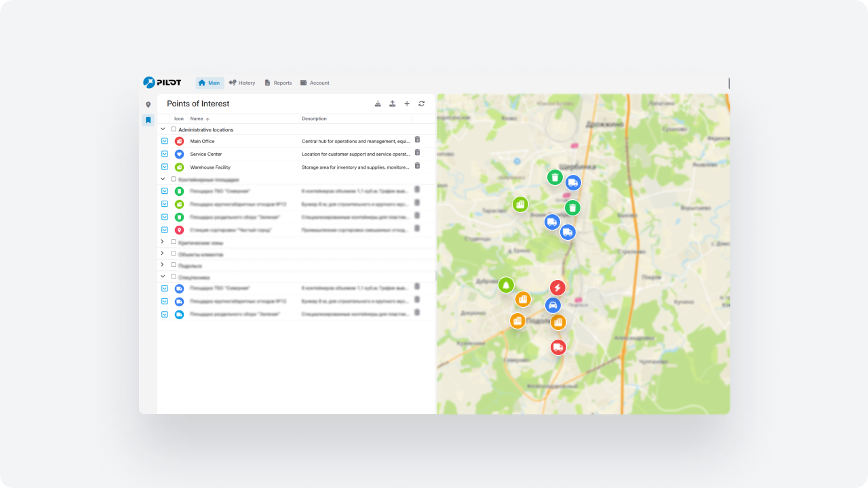Switch to the History tab

click(242, 83)
